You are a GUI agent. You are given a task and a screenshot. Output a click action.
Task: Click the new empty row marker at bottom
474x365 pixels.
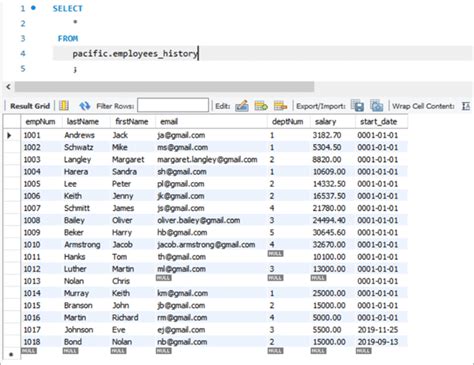[11, 354]
